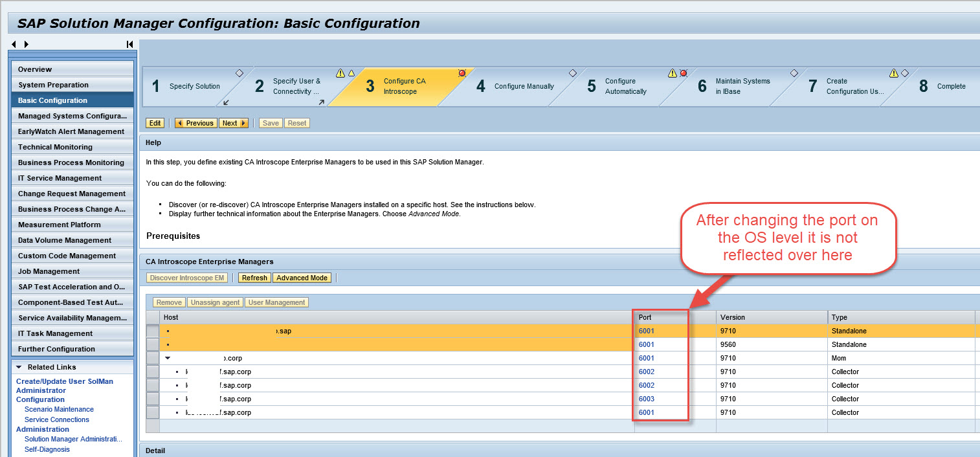The height and width of the screenshot is (457, 980).
Task: Open IT Task Management
Action: tap(72, 333)
